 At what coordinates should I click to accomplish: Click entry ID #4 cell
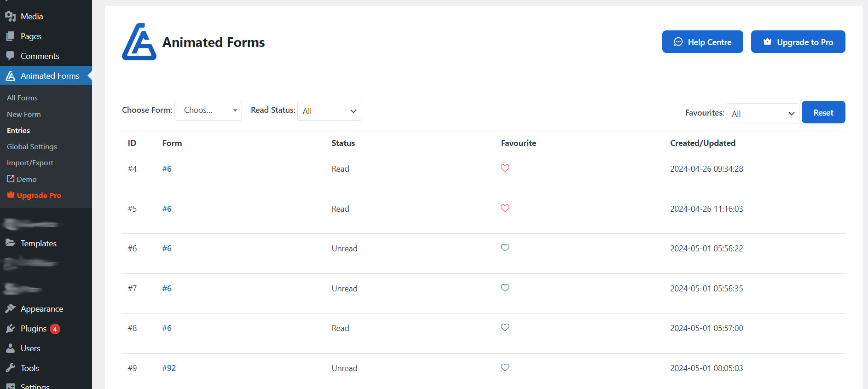133,169
